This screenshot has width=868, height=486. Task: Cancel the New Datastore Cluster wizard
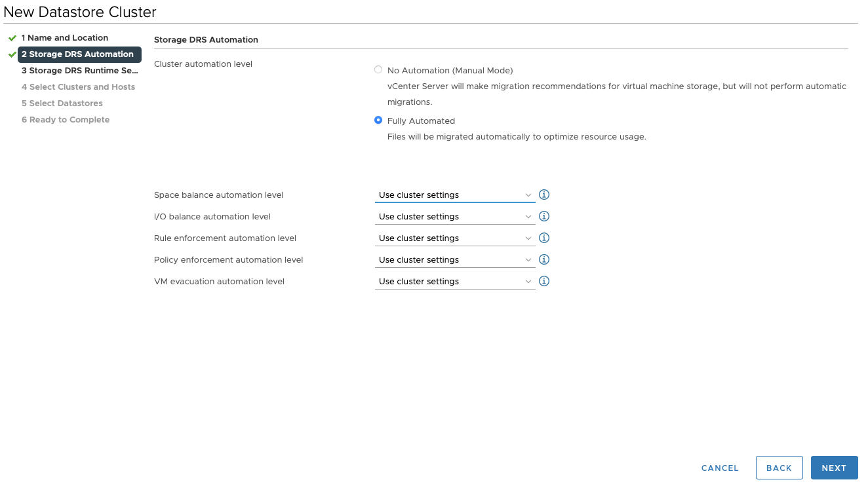pos(719,468)
